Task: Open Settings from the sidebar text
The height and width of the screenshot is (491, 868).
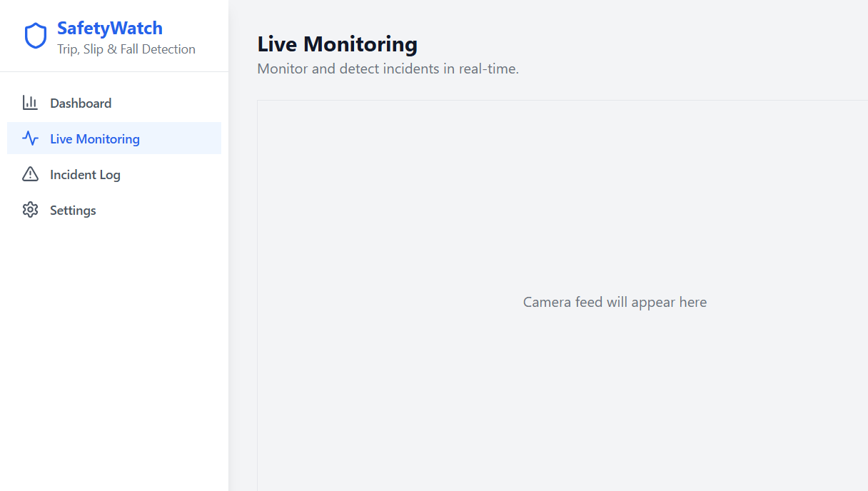Action: (73, 211)
